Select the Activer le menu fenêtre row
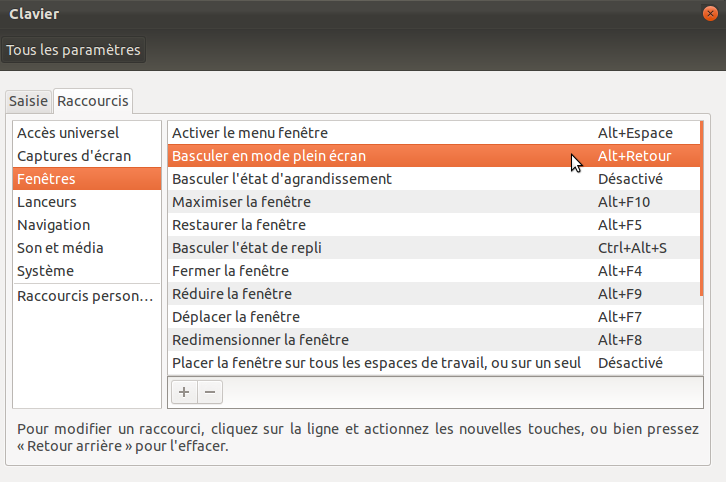The image size is (726, 482). tap(250, 133)
